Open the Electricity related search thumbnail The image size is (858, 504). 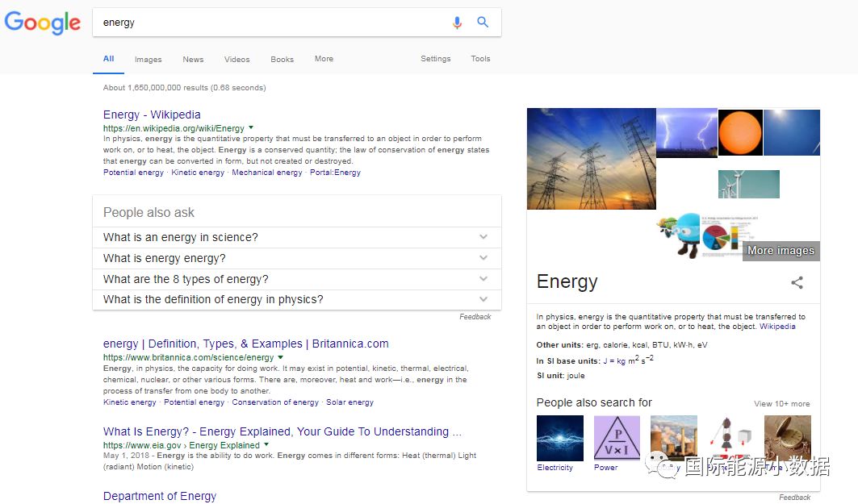click(x=560, y=439)
